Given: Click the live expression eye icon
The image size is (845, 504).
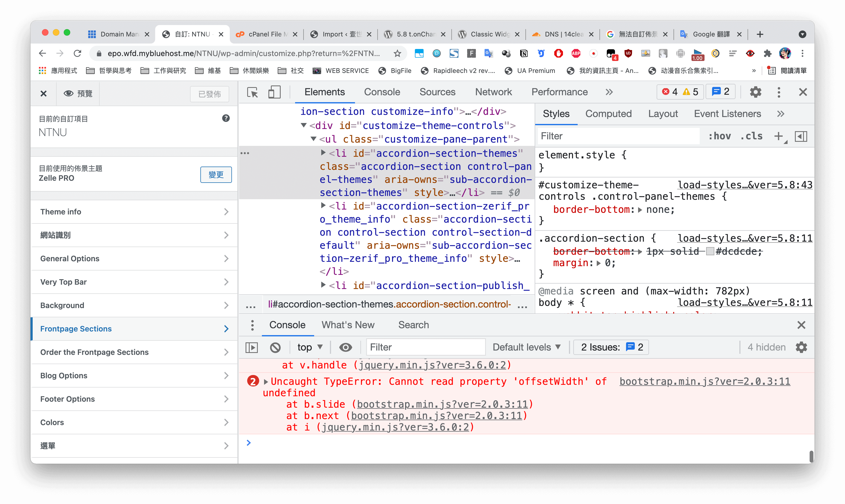Looking at the screenshot, I should [x=345, y=348].
